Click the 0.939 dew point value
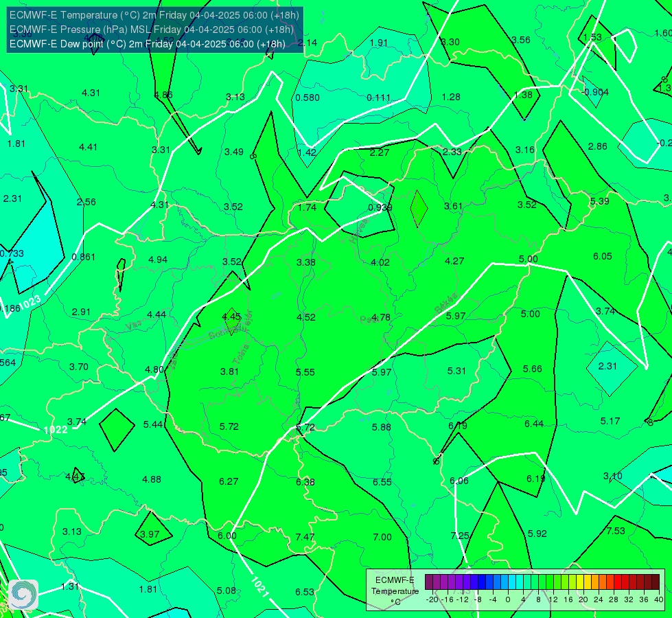Viewport: 672px width, 618px height. point(380,207)
